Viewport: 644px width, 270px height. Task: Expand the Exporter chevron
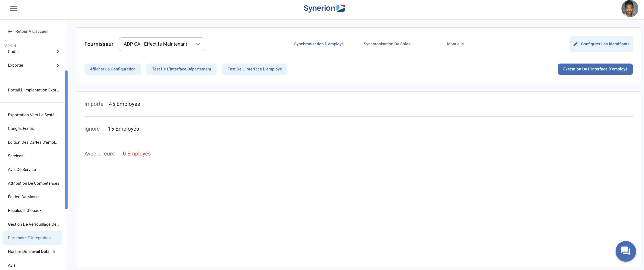coord(58,65)
